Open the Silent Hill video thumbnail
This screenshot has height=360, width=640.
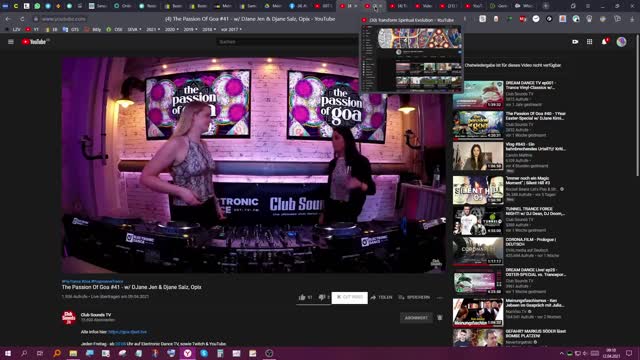pyautogui.click(x=478, y=190)
